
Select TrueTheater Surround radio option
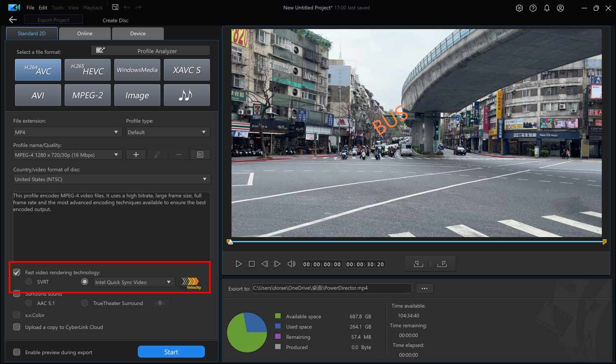[x=85, y=303]
